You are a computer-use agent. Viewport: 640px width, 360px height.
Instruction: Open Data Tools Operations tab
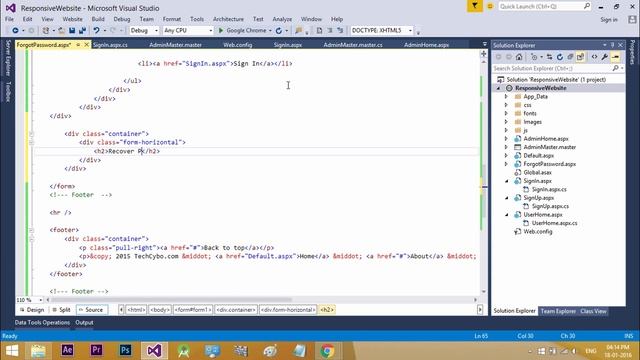[42, 322]
